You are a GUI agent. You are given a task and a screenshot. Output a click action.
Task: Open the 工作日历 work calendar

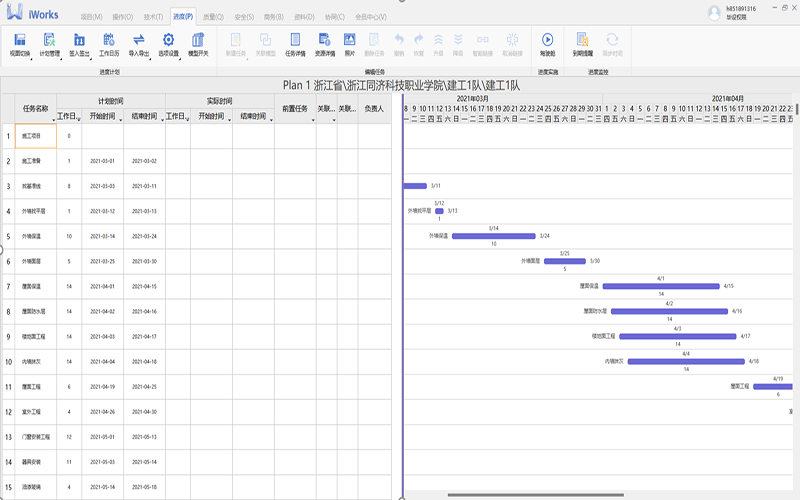(109, 45)
